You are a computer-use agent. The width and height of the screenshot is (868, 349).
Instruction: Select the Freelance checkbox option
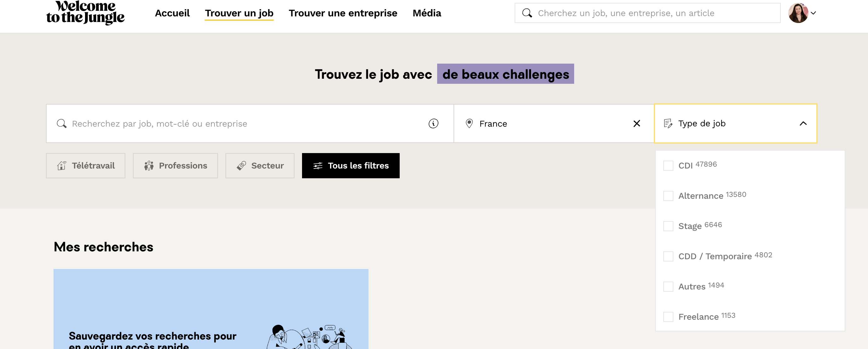(x=668, y=317)
